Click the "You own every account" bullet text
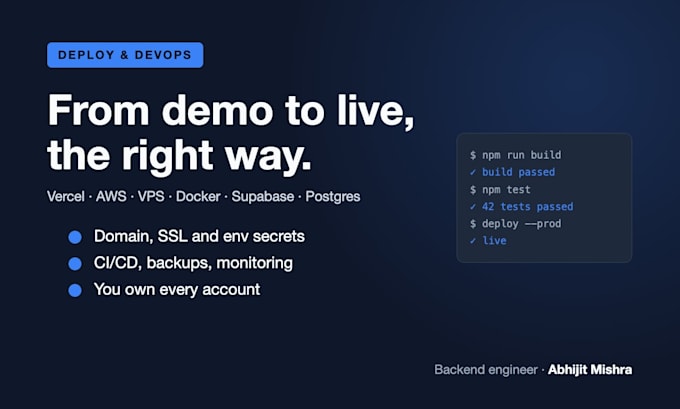This screenshot has width=680, height=409. click(177, 289)
